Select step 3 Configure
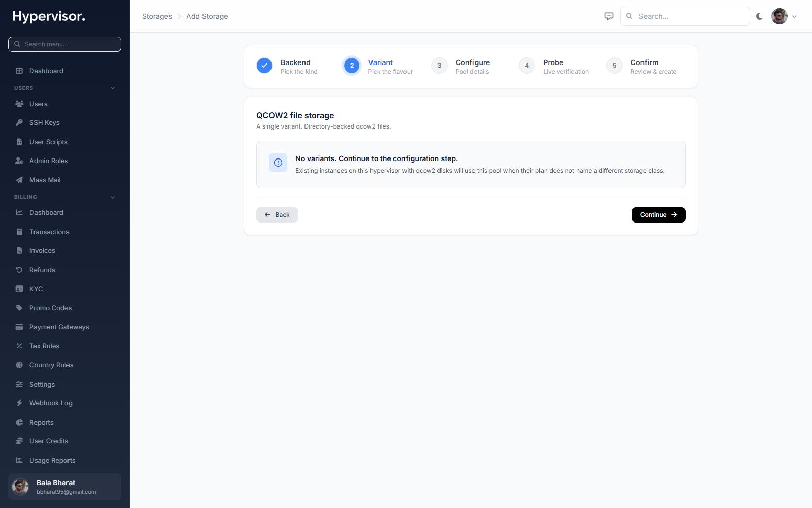 (461, 66)
